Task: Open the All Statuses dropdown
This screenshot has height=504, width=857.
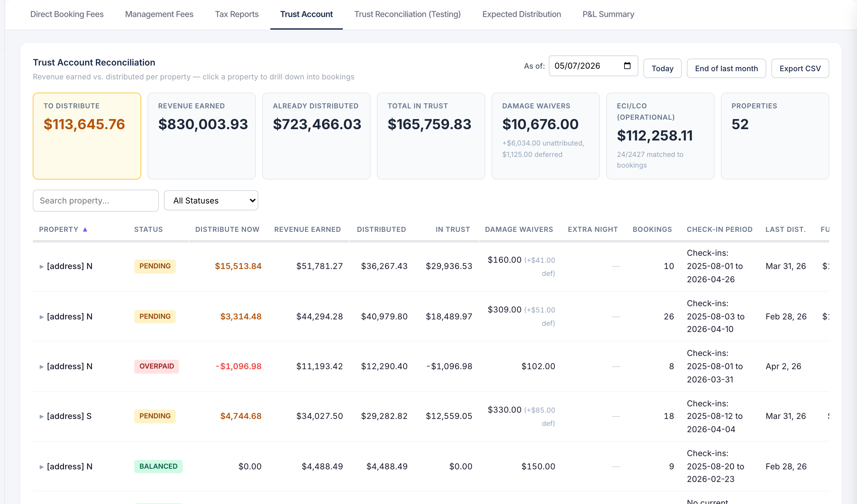Action: [211, 200]
